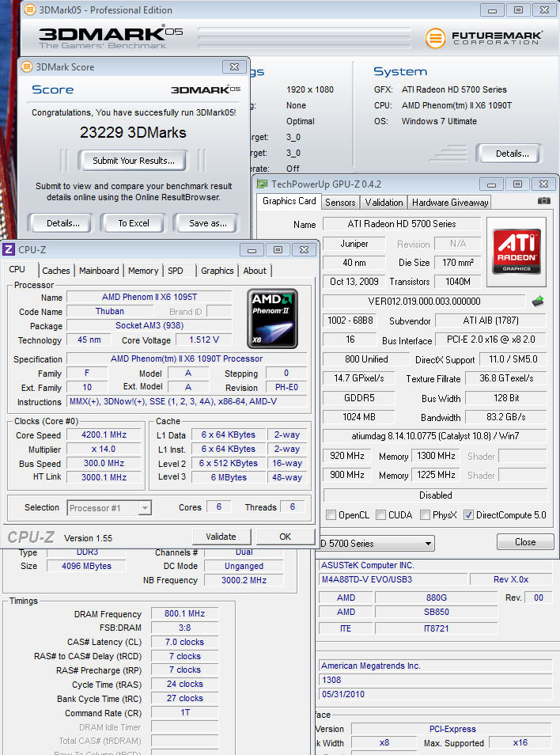Click the OK button in CPU-Z

click(x=285, y=537)
